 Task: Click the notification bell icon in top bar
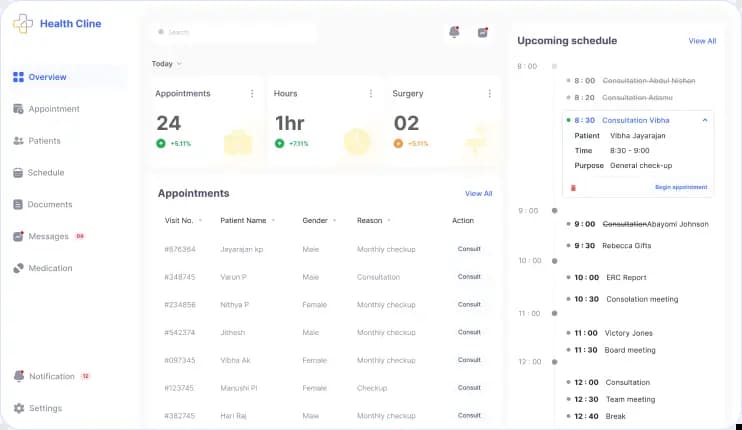[x=454, y=32]
